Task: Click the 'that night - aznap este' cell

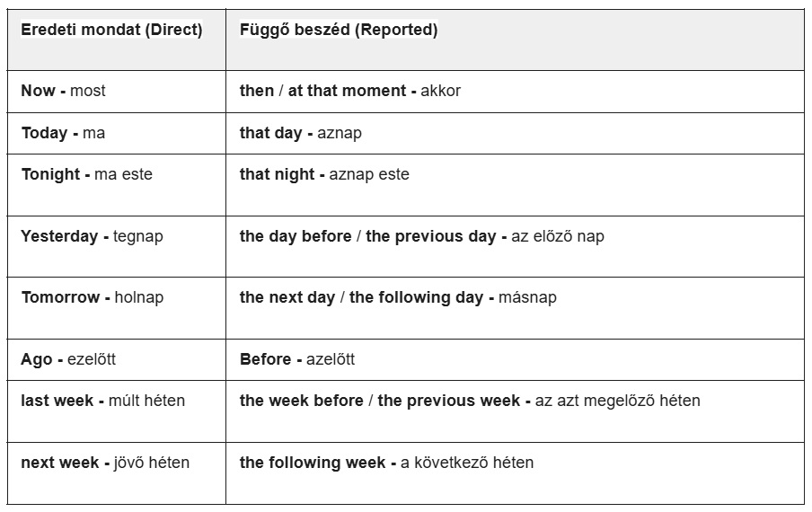Action: [324, 174]
